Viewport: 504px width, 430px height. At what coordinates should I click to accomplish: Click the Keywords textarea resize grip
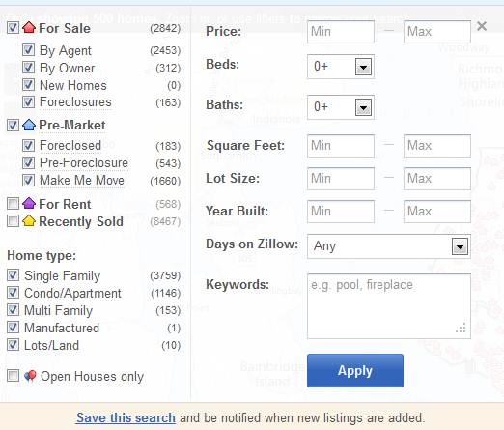coord(461,328)
